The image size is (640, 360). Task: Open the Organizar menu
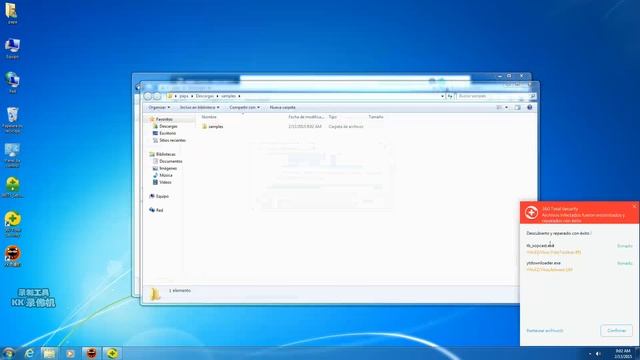click(x=159, y=107)
